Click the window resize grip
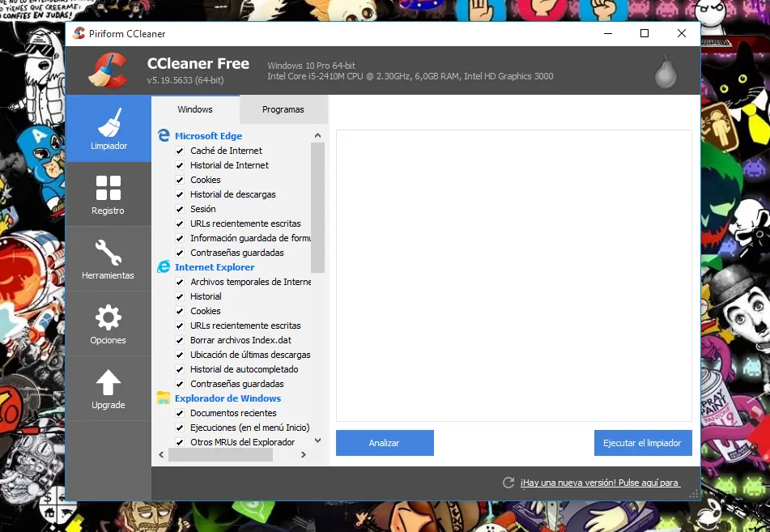The width and height of the screenshot is (770, 532). (694, 494)
